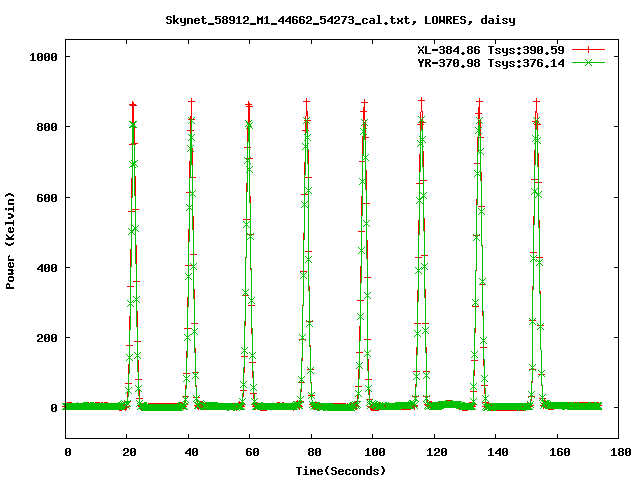This screenshot has height=480, width=640.
Task: Click the y-axis tick label 800
Action: [x=47, y=127]
